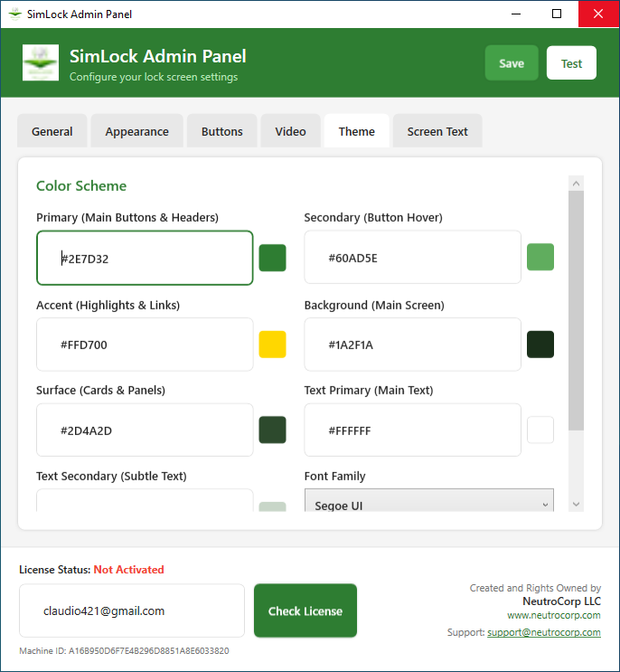
Task: Click the Secondary light green color swatch
Action: click(540, 258)
